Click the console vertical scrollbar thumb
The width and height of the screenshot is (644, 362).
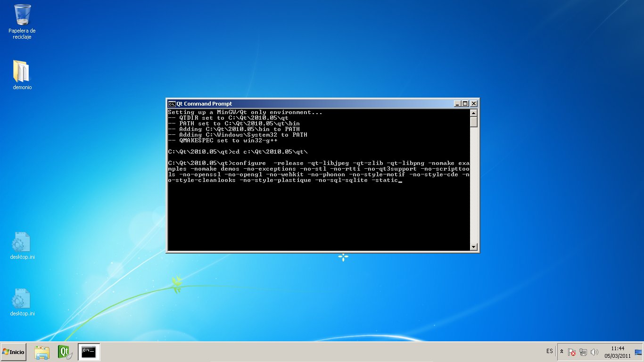point(474,122)
